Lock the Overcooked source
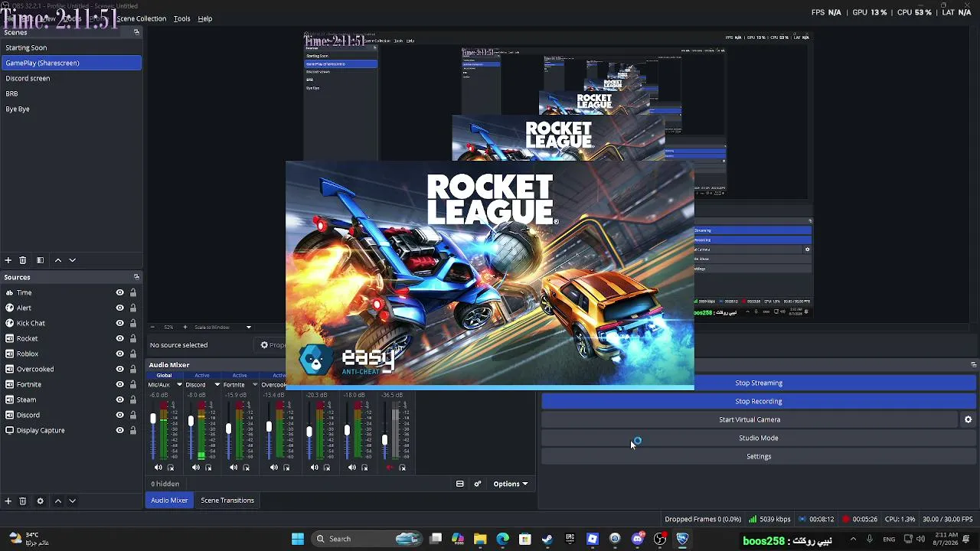 133,369
